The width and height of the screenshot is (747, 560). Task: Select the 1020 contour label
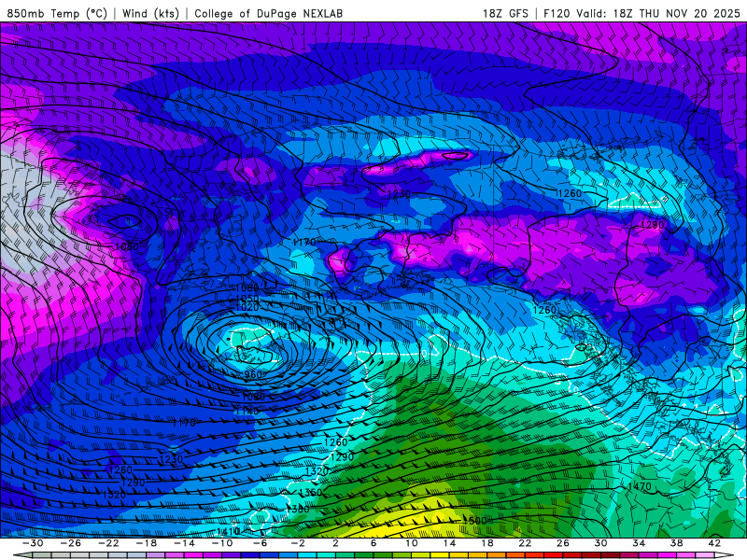coord(247,308)
